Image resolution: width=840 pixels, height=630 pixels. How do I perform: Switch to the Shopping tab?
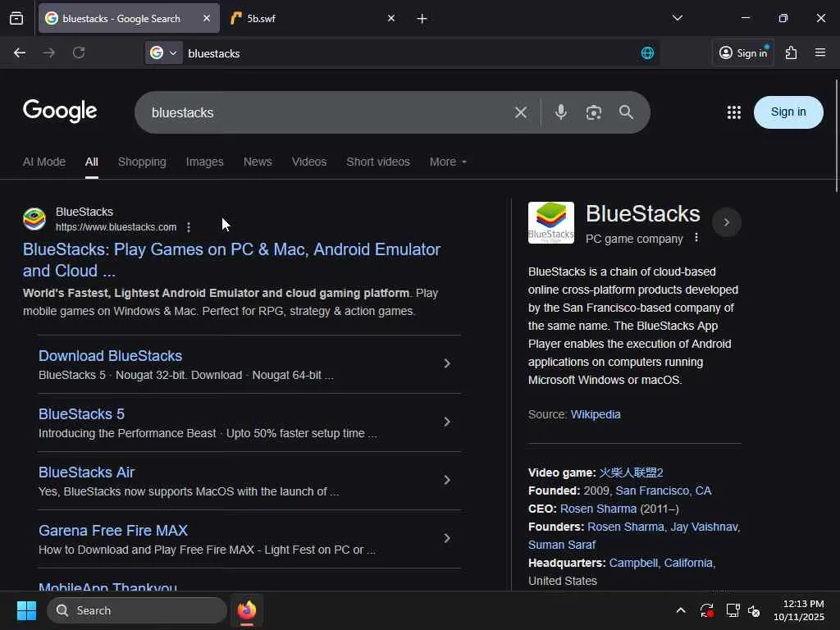(x=142, y=162)
